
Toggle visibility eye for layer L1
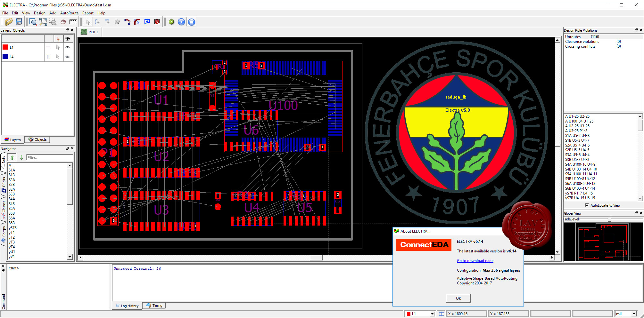coord(67,47)
